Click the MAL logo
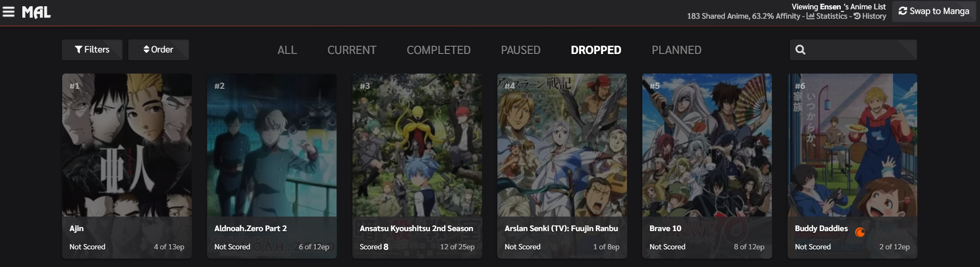This screenshot has height=267, width=980. pyautogui.click(x=36, y=12)
